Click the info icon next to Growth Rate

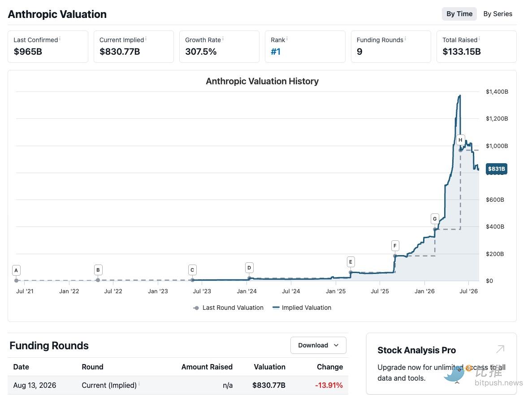click(x=223, y=39)
